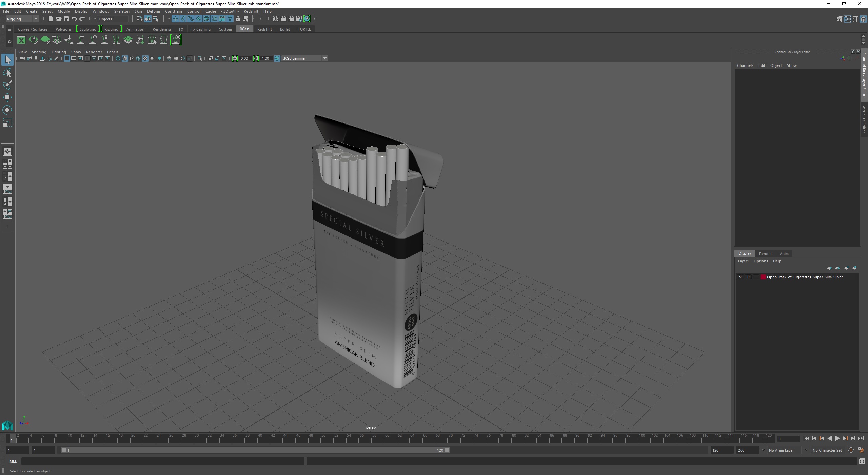868x475 pixels.
Task: Open the viewport Shading menu
Action: pos(39,52)
